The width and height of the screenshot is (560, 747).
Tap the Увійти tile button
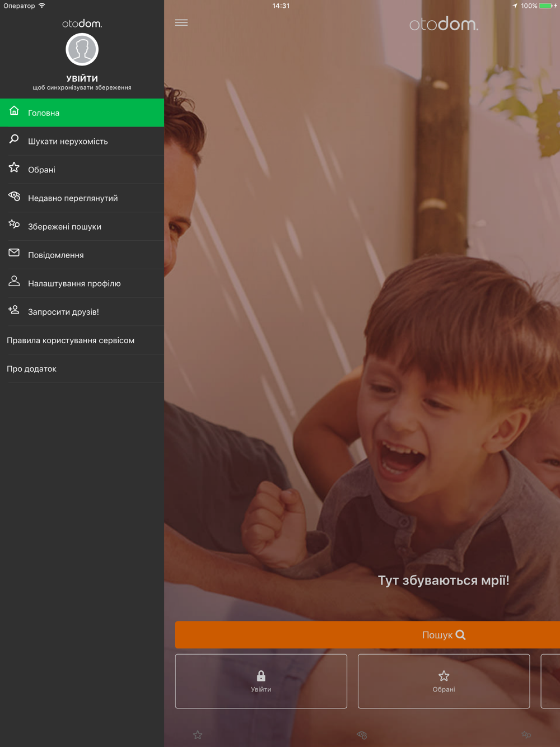click(x=261, y=681)
